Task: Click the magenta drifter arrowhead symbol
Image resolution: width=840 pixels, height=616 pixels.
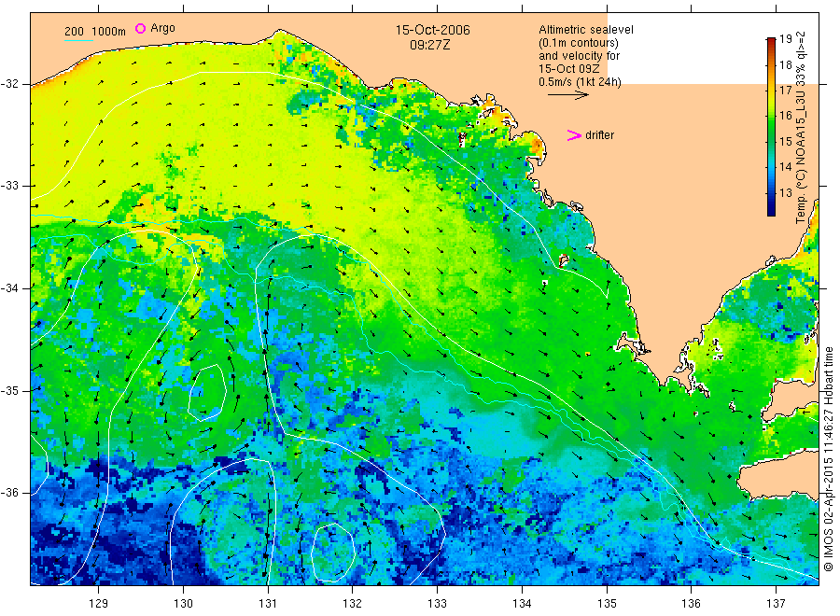Action: (574, 135)
